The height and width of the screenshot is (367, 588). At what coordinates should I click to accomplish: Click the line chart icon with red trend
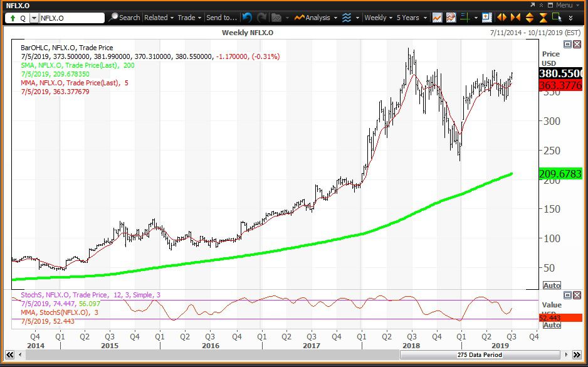click(438, 18)
